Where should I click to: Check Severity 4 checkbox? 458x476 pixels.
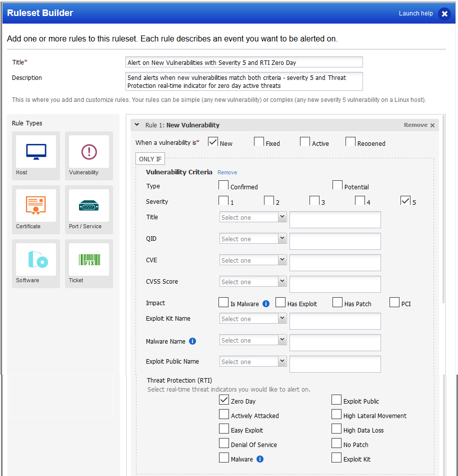click(360, 200)
